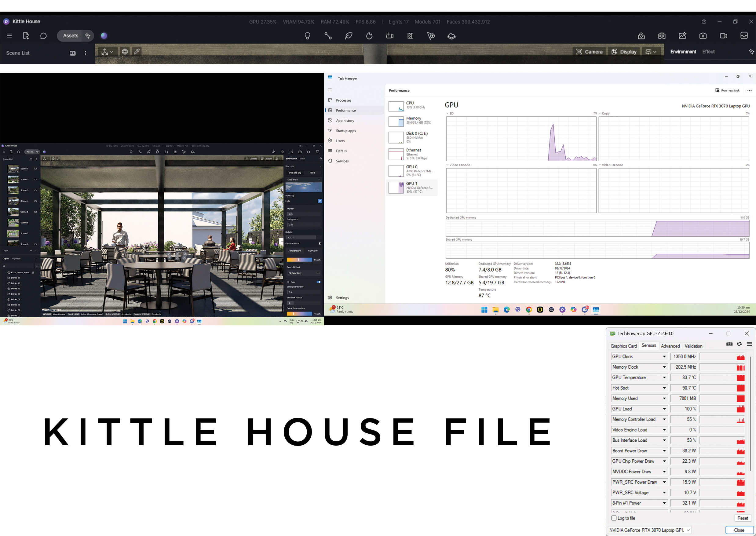Click the Light settings sliders icon in D5 window

click(x=320, y=201)
